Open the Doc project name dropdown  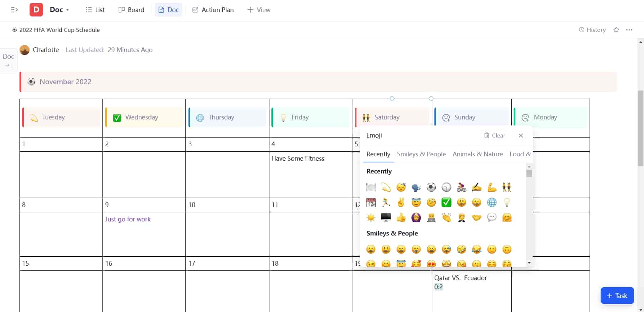[x=59, y=10]
